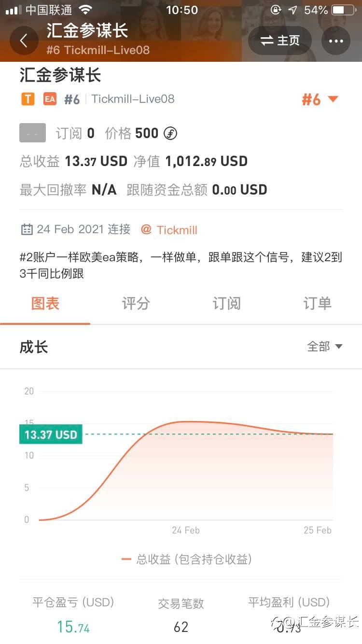Switch to the 图表 tab
This screenshot has width=362, height=644.
pos(45,304)
